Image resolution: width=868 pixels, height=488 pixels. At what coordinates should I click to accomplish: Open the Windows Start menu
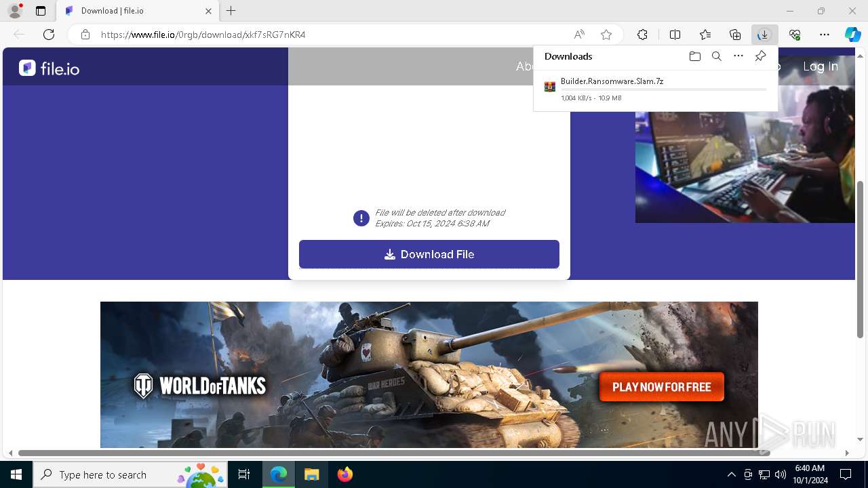[x=16, y=474]
